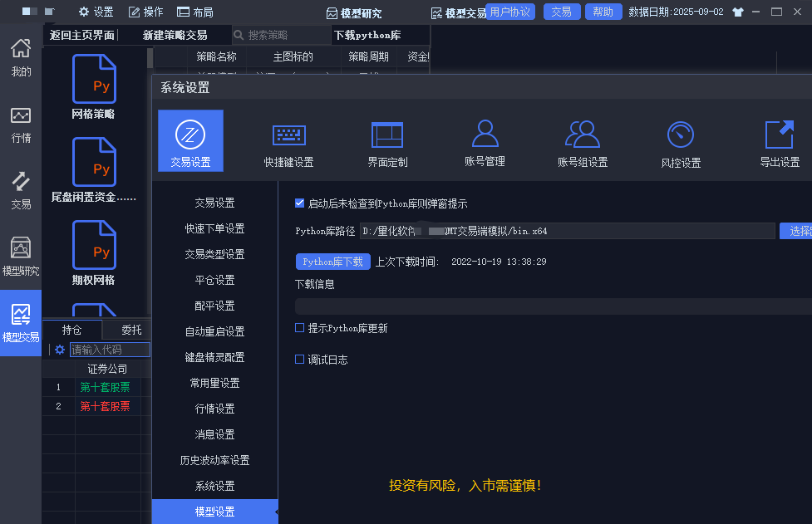
Task: Enable the 调试日志 checkbox
Action: (x=300, y=360)
